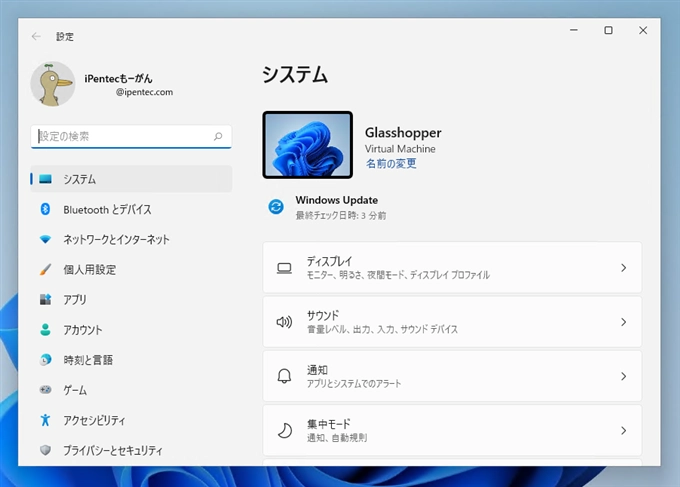Image resolution: width=680 pixels, height=487 pixels.
Task: Open プライバシーとセキュリティ section
Action: [x=131, y=450]
